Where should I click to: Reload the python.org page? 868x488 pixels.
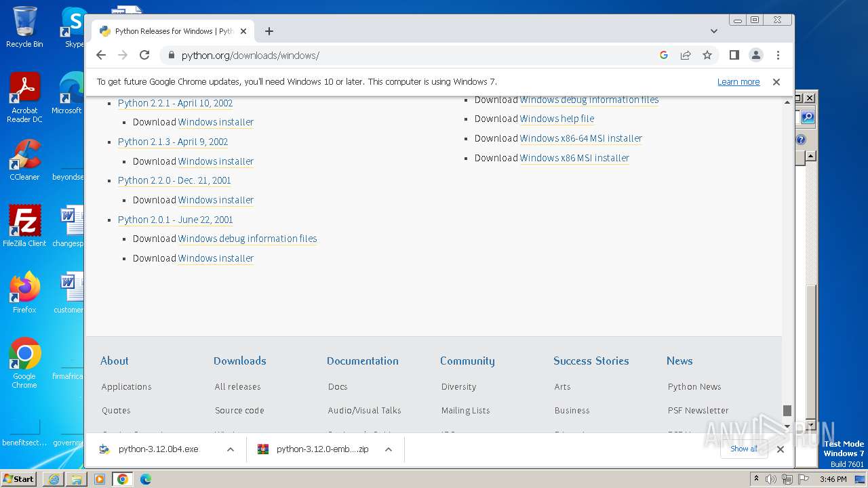(144, 55)
